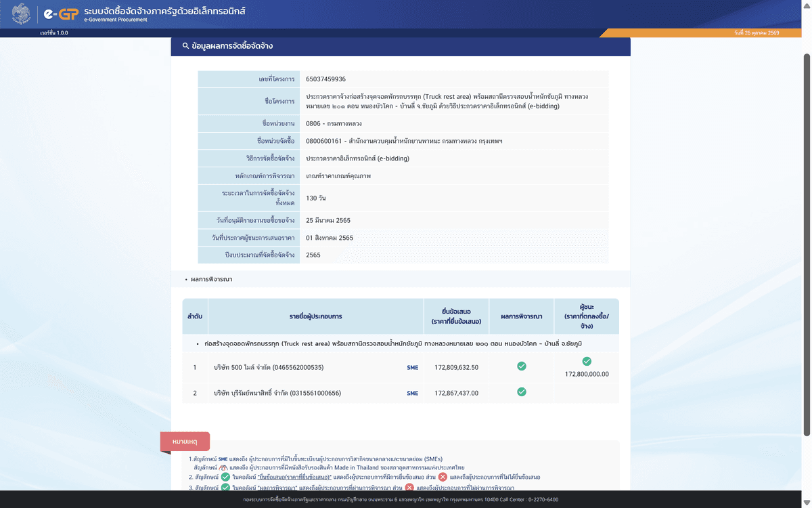The height and width of the screenshot is (508, 812).
Task: Click SME badge for บริษัท 500 ไมล์
Action: (412, 368)
